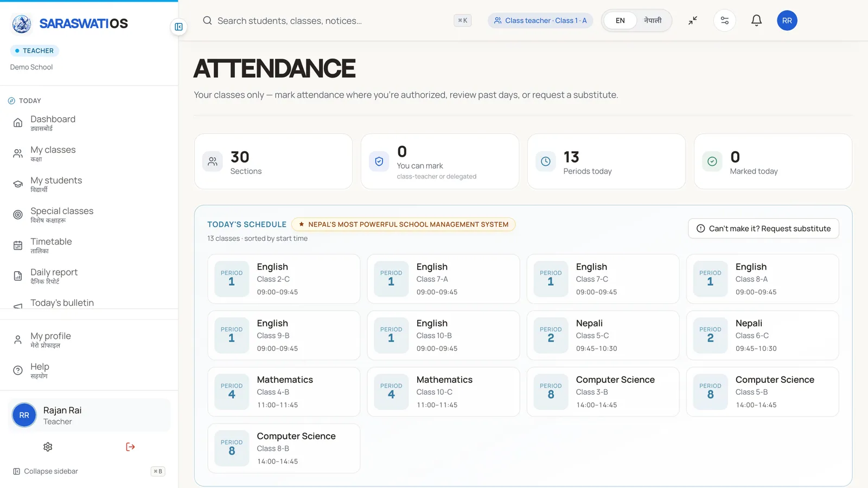This screenshot has width=868, height=488.
Task: Click the Special classes target icon
Action: 18,215
